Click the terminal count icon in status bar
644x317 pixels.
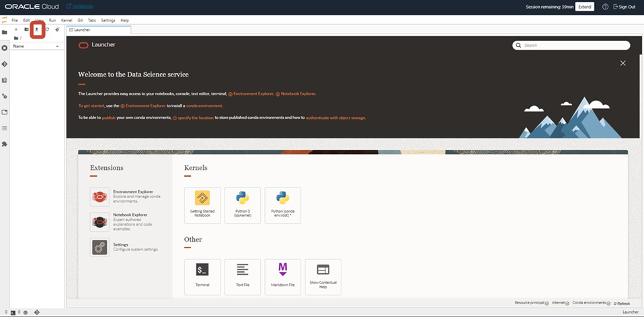pyautogui.click(x=13, y=312)
